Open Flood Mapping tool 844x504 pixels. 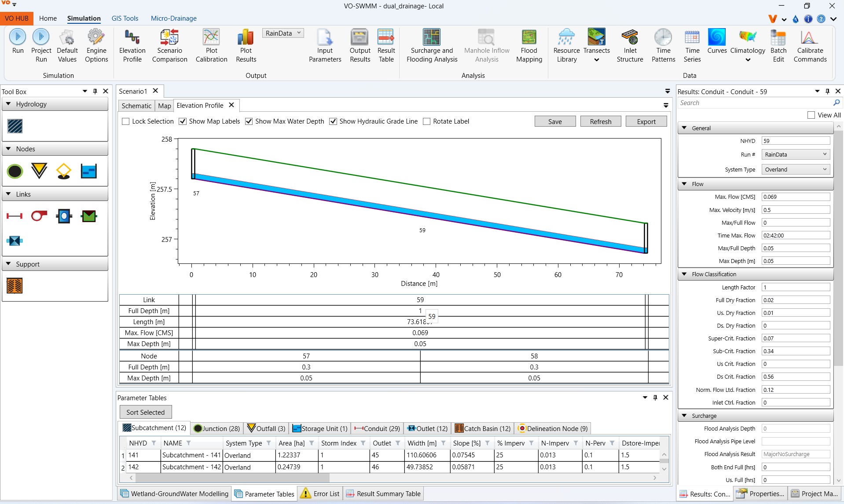point(529,45)
